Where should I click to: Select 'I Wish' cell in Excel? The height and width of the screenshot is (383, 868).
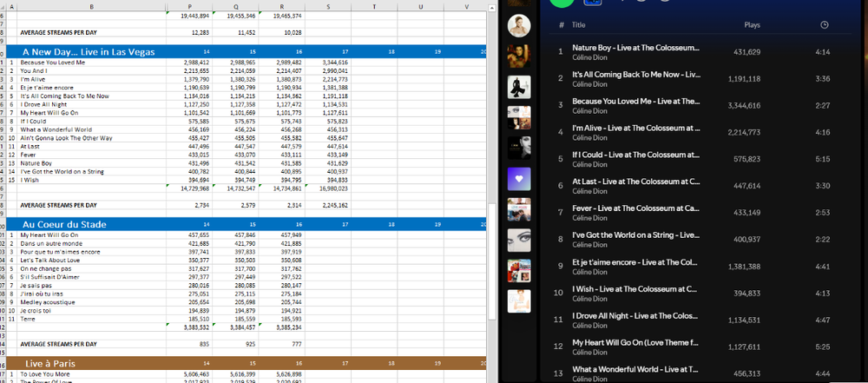91,180
